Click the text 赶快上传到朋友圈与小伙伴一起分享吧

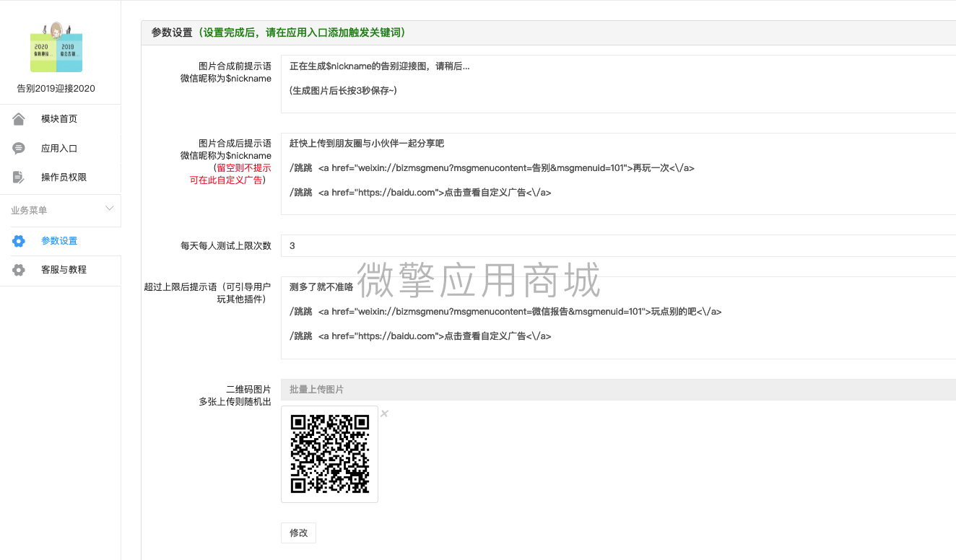pyautogui.click(x=367, y=144)
